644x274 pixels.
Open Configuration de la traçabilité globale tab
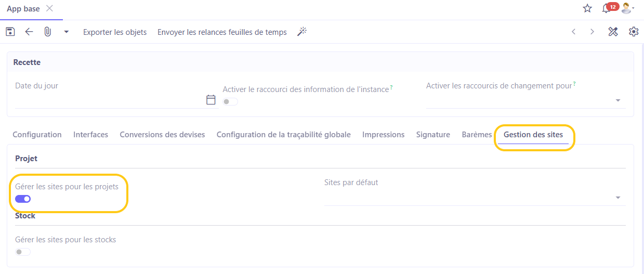[284, 135]
